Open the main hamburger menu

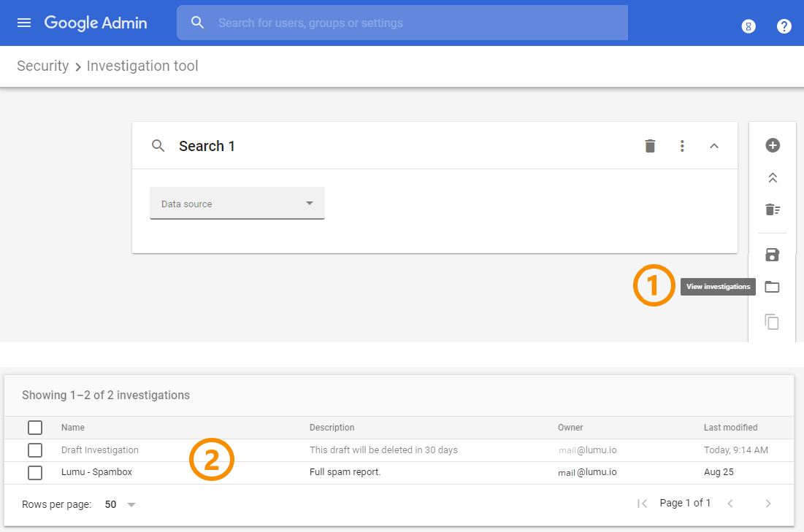point(24,23)
